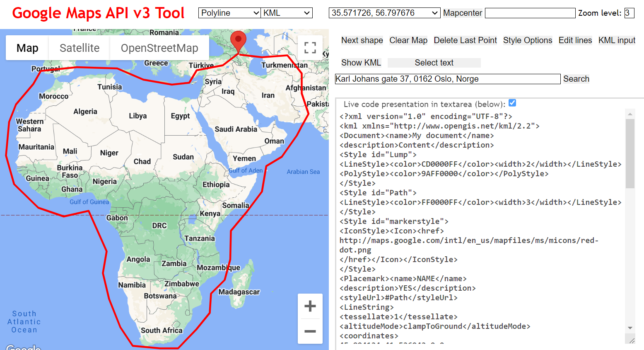This screenshot has height=350, width=644.
Task: Zoom out with the minus button
Action: point(310,331)
